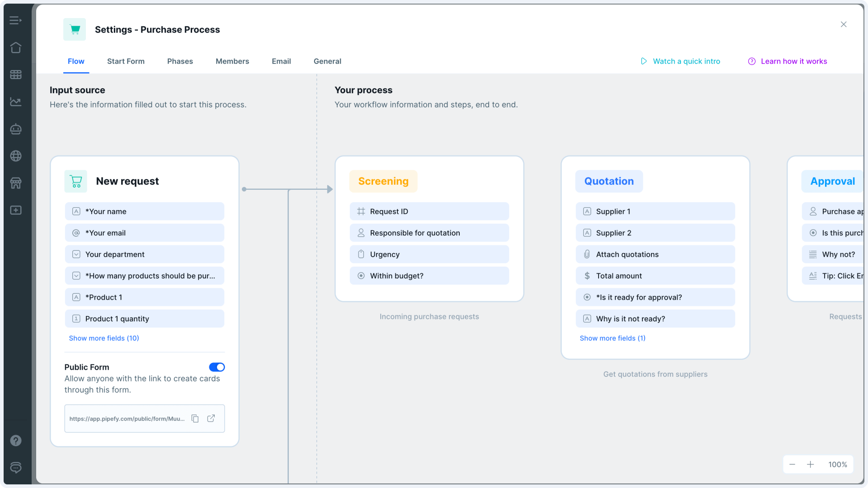
Task: Click Watch a quick intro link
Action: [681, 61]
